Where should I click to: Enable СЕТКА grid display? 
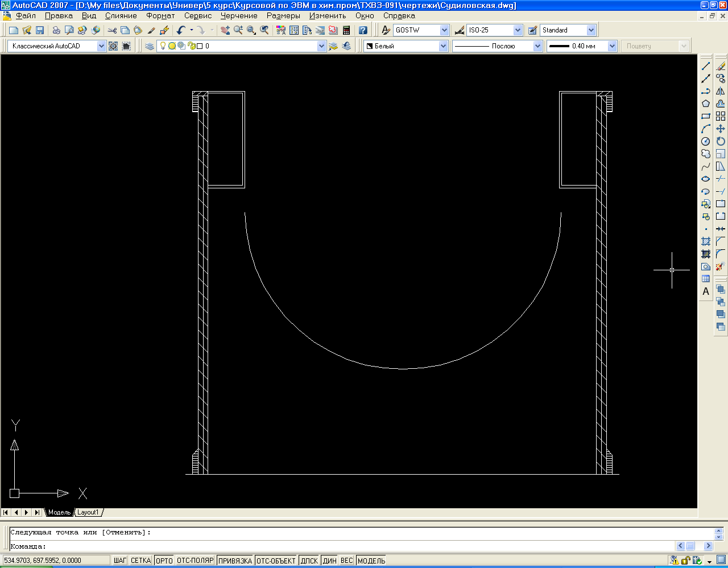(x=140, y=561)
